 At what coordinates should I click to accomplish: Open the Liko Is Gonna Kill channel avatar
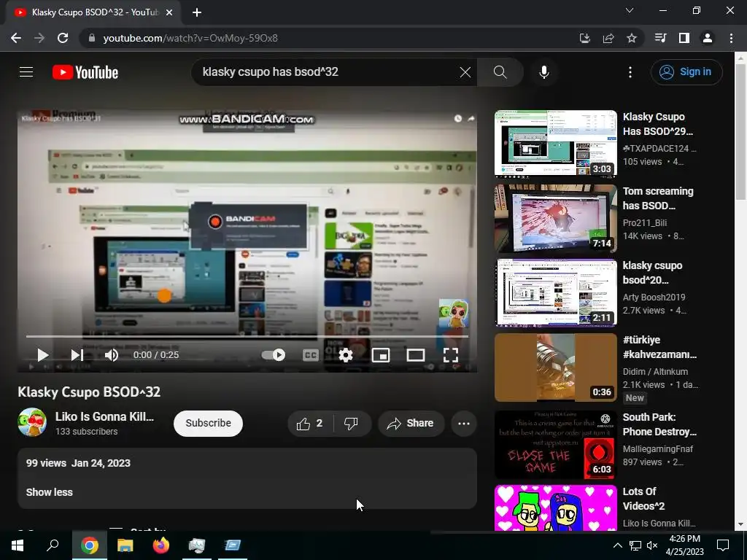32,422
